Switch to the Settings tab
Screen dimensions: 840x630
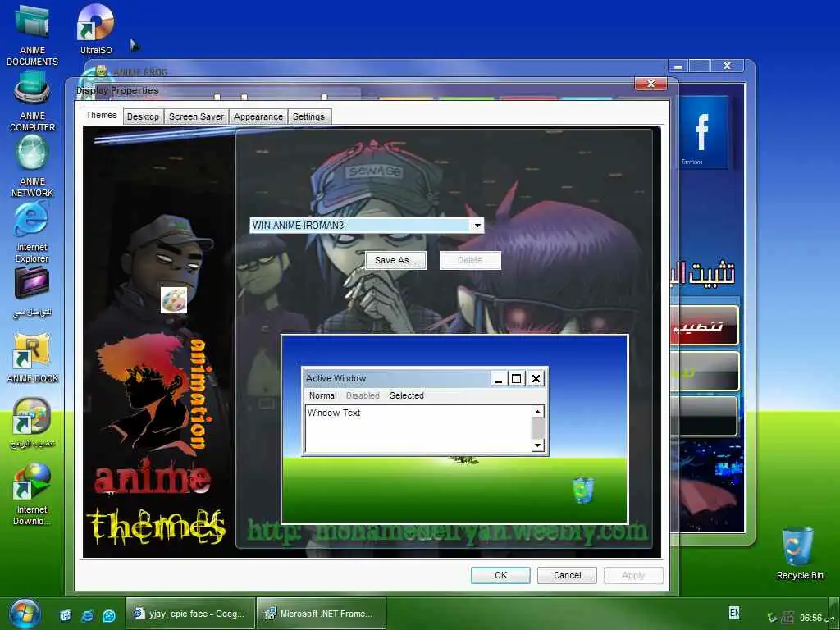(x=308, y=116)
